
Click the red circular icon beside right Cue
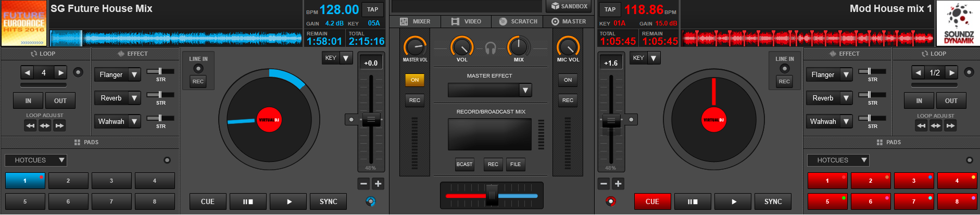611,201
